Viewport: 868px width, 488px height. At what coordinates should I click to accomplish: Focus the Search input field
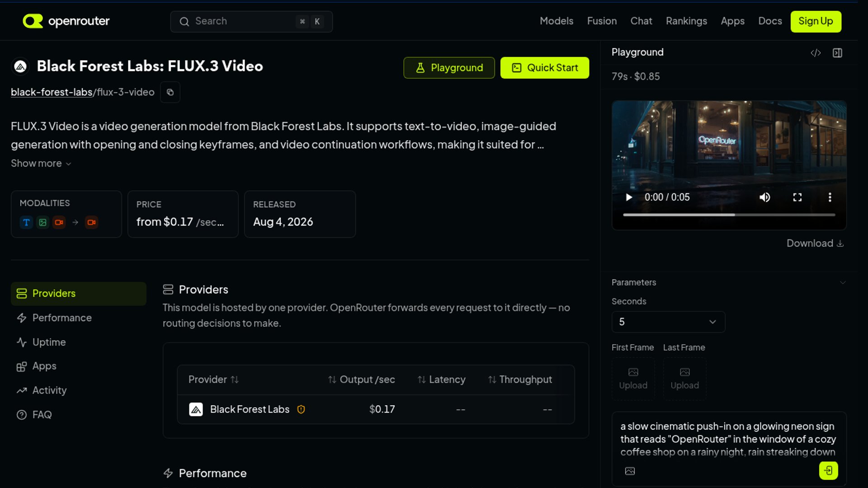click(x=251, y=21)
